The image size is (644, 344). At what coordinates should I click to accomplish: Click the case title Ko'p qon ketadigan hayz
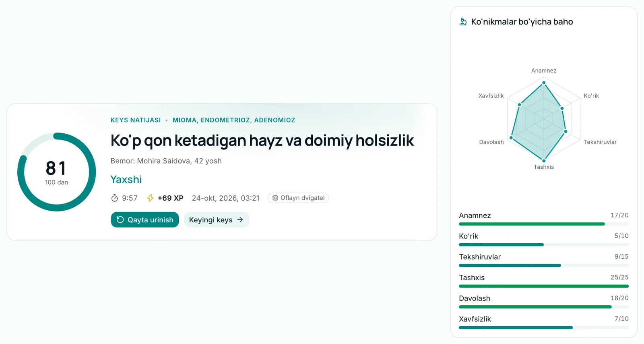[262, 140]
